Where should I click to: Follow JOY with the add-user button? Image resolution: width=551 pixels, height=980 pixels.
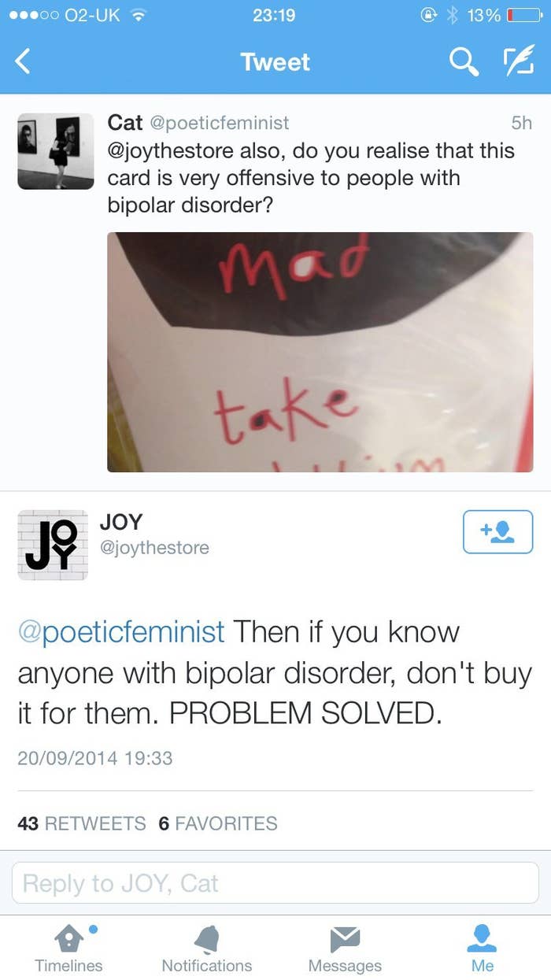pyautogui.click(x=497, y=532)
